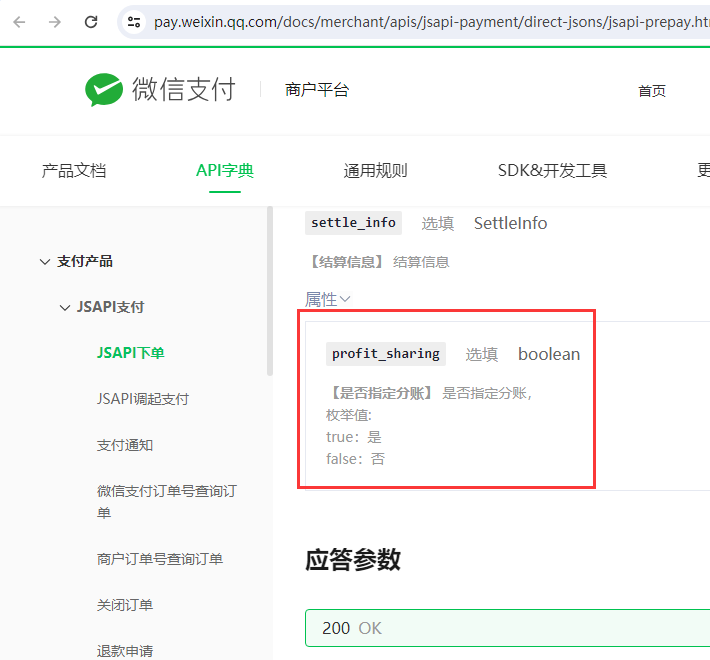This screenshot has height=660, width=710.
Task: Select JSAPI下单 in the sidebar
Action: coord(130,353)
